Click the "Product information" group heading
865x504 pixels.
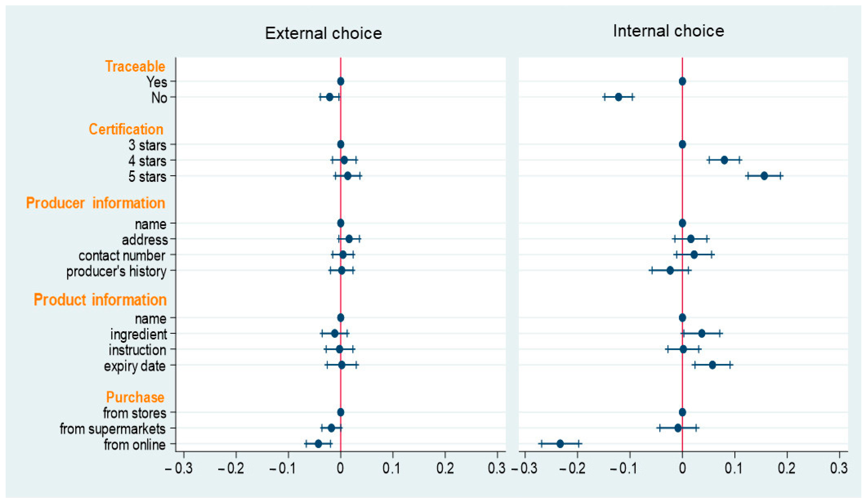pyautogui.click(x=100, y=300)
